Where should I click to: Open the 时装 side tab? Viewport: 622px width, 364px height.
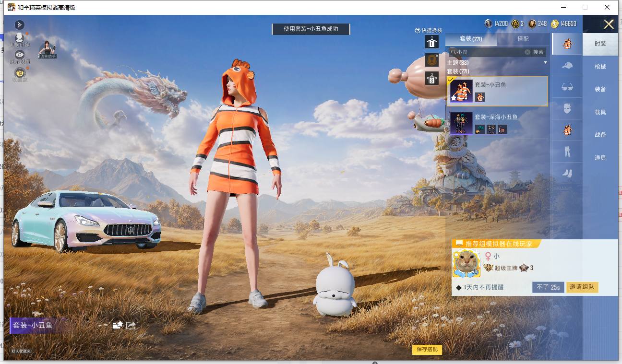point(600,44)
